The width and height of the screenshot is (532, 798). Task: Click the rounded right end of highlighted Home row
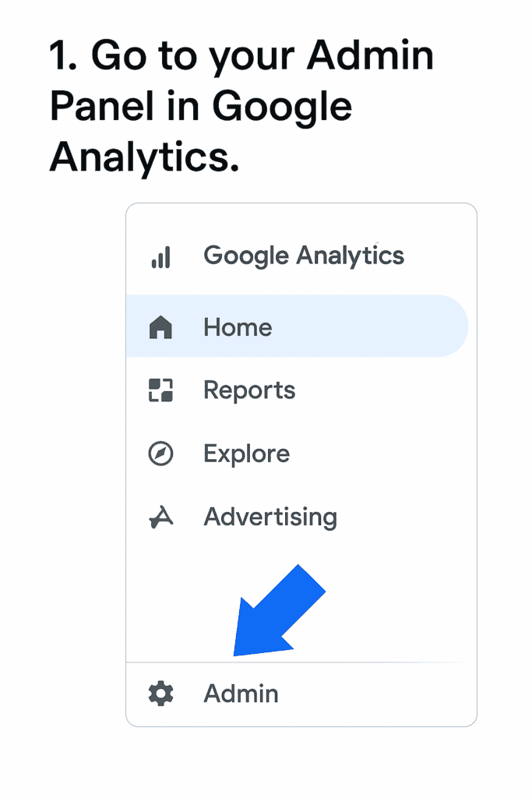[450, 327]
